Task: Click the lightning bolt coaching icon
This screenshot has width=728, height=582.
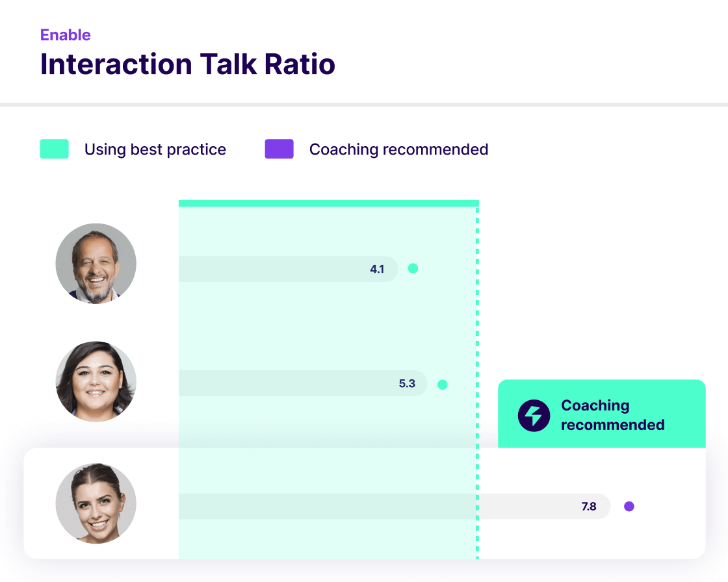Action: tap(534, 415)
